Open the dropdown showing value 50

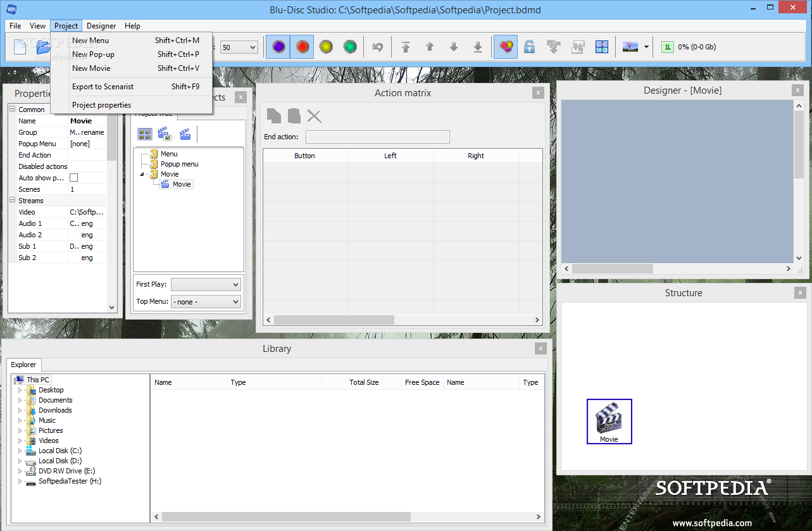[239, 47]
